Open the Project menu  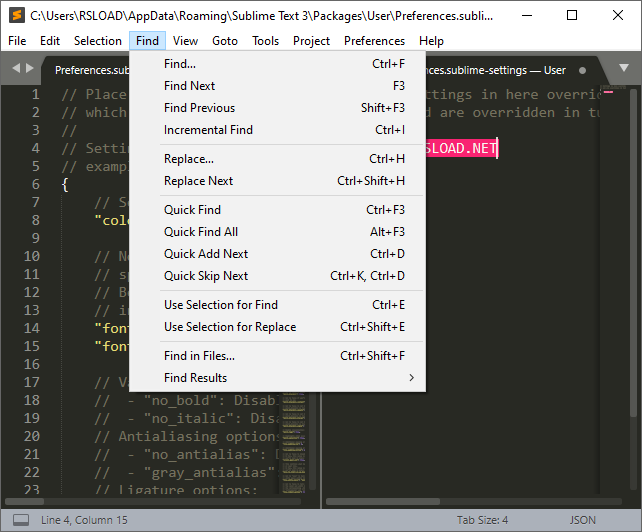312,41
